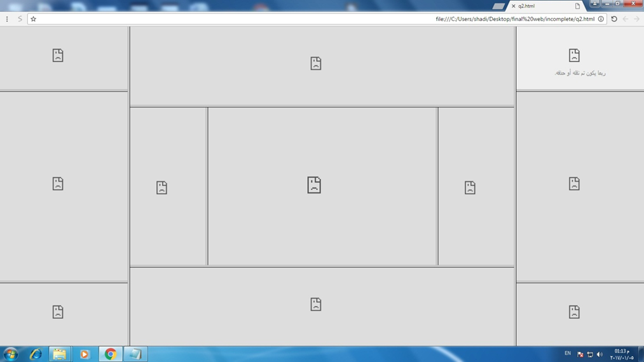
Task: Open the volume speaker tray icon
Action: [599, 354]
